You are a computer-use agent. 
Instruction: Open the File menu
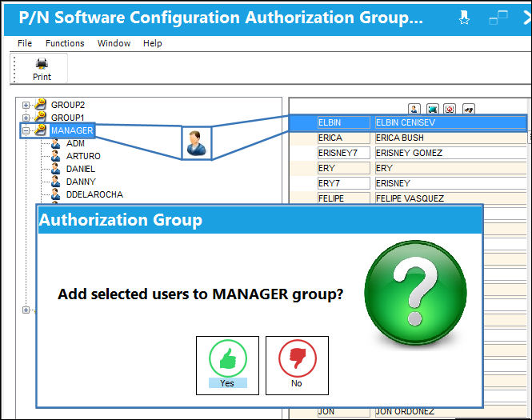click(x=25, y=43)
